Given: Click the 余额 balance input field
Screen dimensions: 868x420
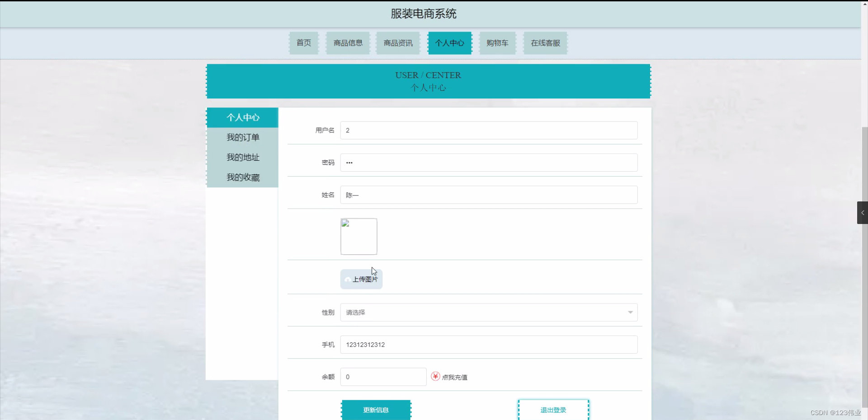Looking at the screenshot, I should click(x=383, y=376).
